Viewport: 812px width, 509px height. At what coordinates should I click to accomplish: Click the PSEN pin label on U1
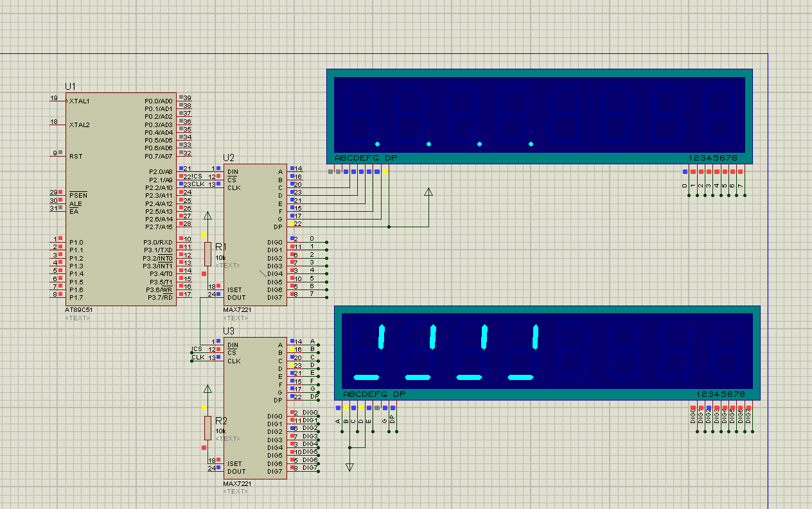point(78,196)
